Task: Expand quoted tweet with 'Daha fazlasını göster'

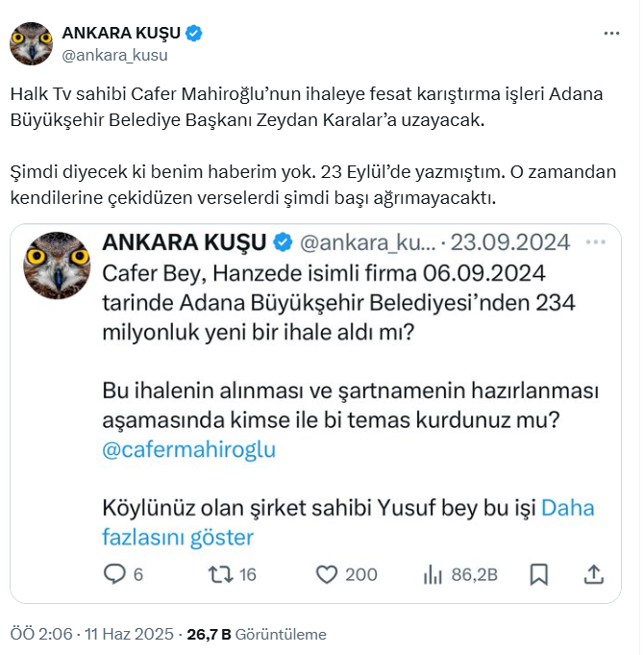Action: coord(348,522)
